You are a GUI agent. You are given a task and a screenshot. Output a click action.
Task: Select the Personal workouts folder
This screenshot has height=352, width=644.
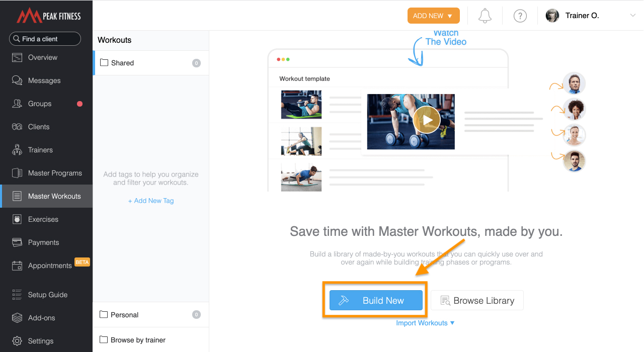point(151,315)
